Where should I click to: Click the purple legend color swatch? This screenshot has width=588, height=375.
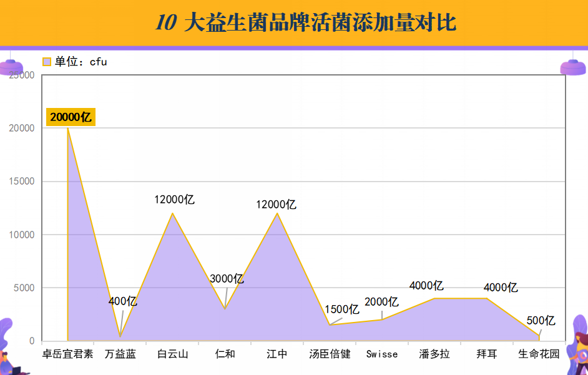click(x=47, y=62)
